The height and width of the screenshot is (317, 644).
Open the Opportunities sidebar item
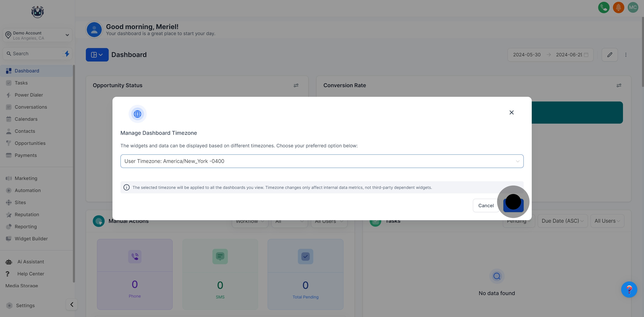[30, 143]
